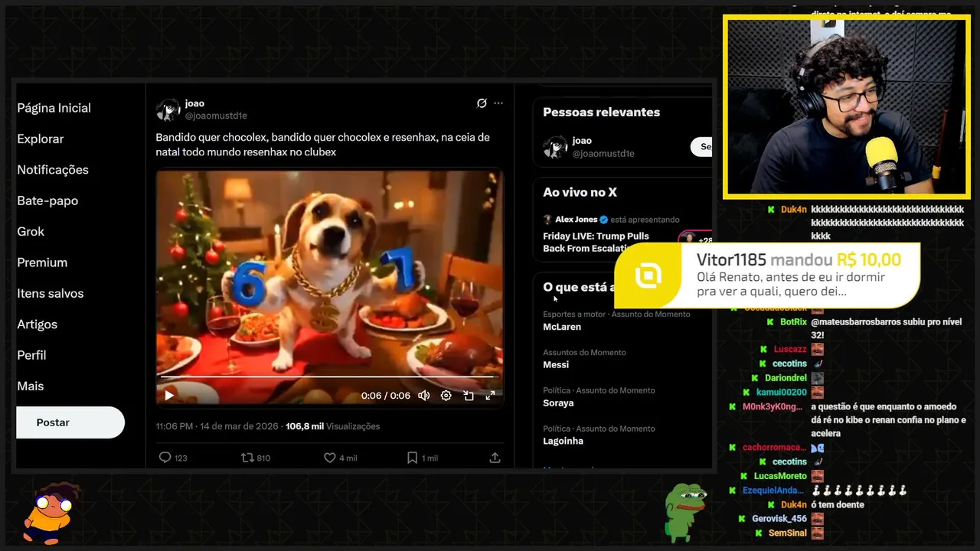Open Artigos in the sidebar
The height and width of the screenshot is (551, 980).
tap(37, 324)
